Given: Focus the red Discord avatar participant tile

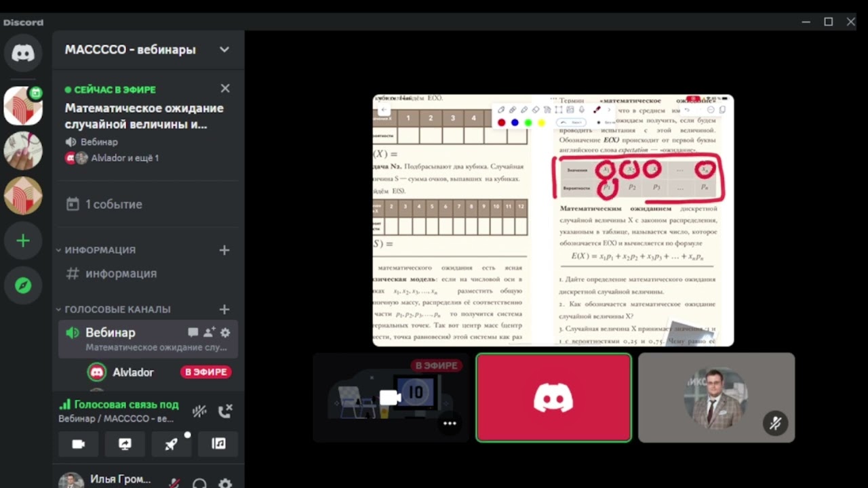Looking at the screenshot, I should (553, 397).
